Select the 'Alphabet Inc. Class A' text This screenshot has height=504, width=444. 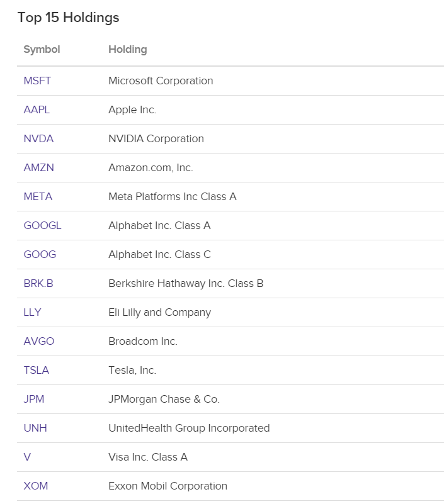click(159, 225)
